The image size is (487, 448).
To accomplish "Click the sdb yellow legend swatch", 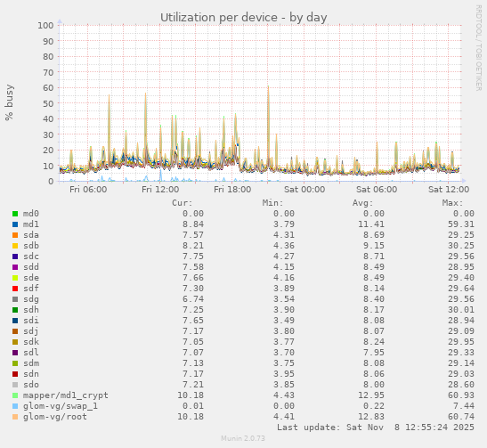I will (x=15, y=246).
